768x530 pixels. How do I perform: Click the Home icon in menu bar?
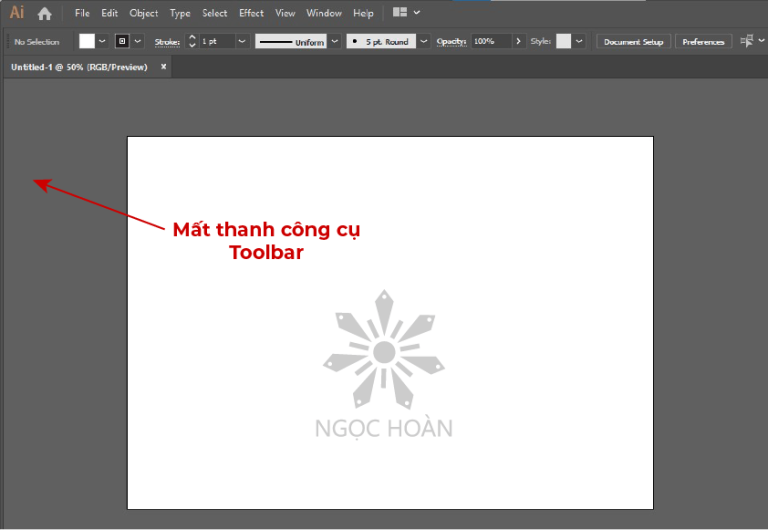point(44,13)
